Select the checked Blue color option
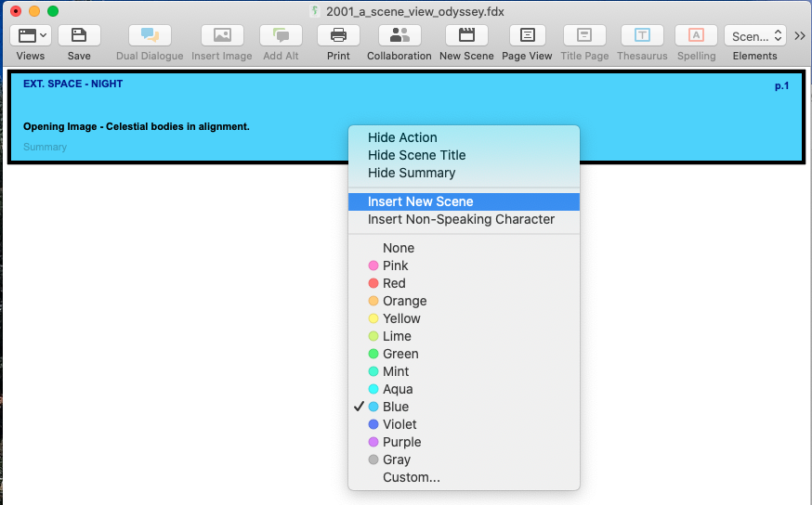This screenshot has height=505, width=812. coord(396,407)
